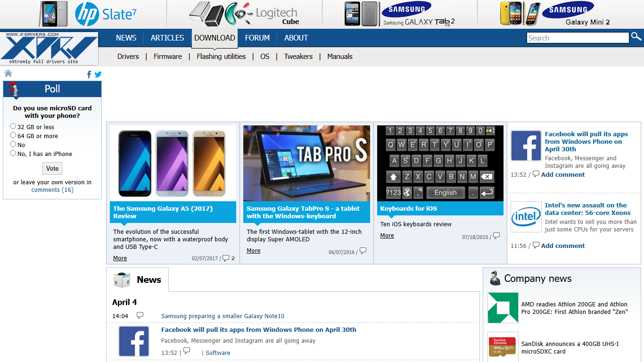644x362 pixels.
Task: Click More under TabPro S article
Action: (x=254, y=250)
